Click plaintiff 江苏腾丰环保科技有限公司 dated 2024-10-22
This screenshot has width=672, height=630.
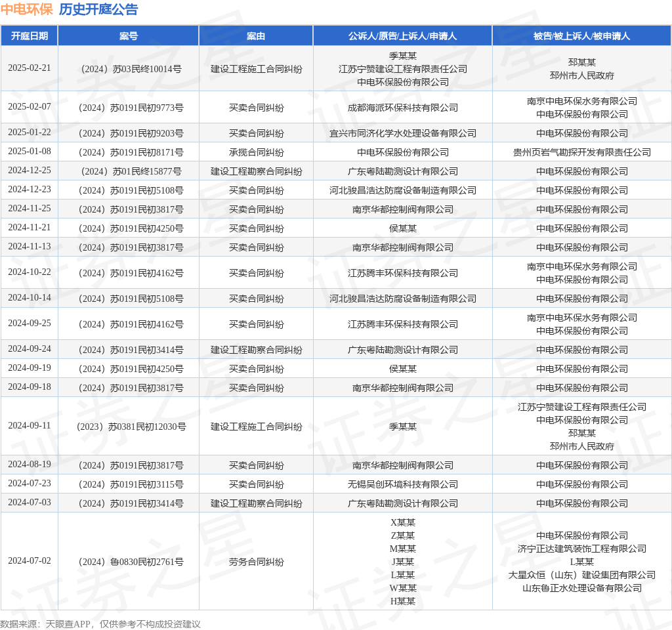point(402,273)
